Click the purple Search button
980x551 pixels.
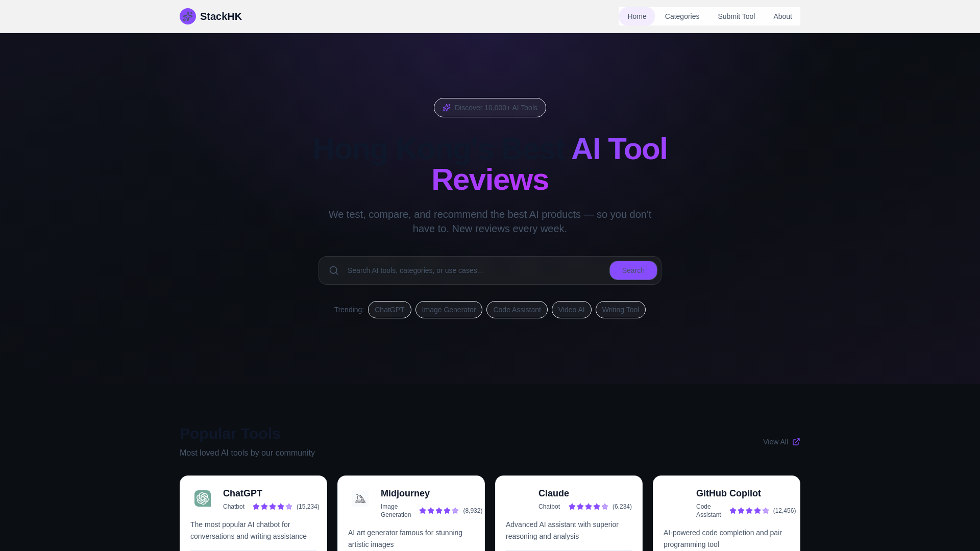click(633, 270)
